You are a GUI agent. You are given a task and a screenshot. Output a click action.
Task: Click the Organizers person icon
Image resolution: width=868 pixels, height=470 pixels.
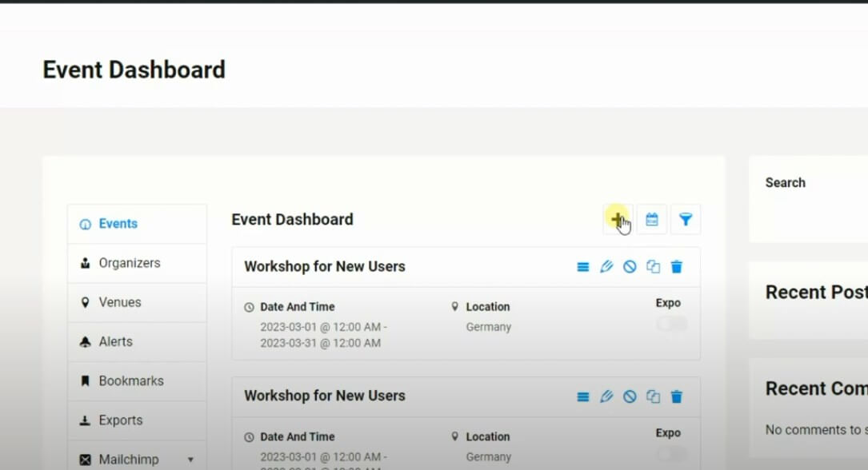(x=86, y=263)
